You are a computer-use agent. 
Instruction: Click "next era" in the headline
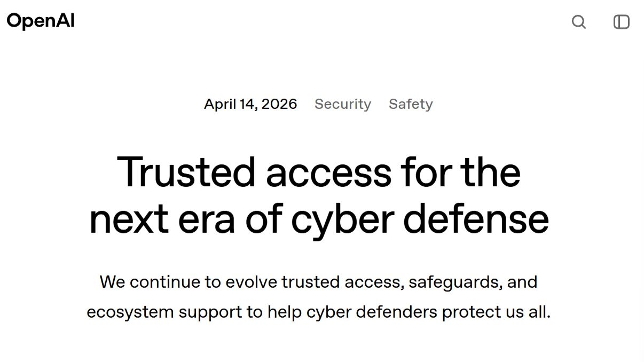tap(162, 219)
